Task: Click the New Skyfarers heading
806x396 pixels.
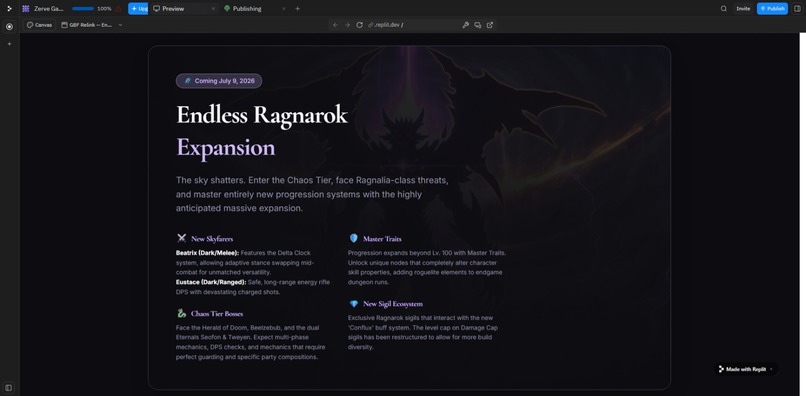Action: pos(212,239)
